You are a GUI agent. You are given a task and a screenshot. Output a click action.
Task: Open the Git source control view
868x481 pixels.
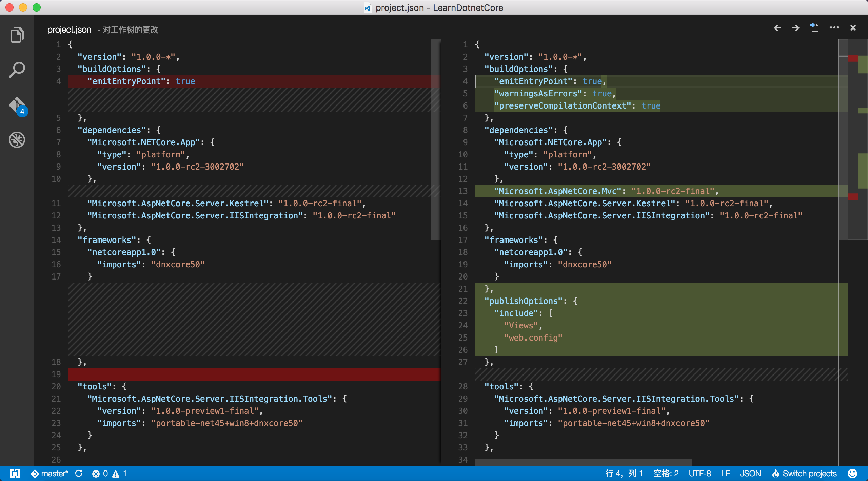click(x=18, y=107)
